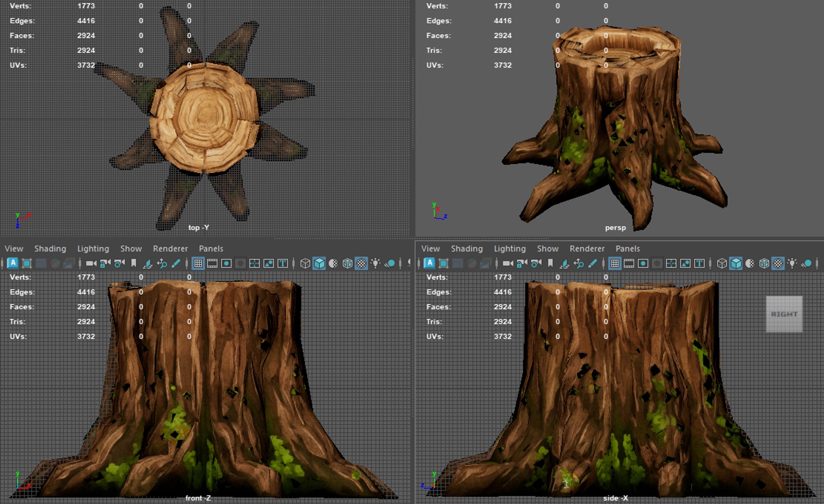Toggle Grid display in front panel toolbar
This screenshot has height=504, width=824.
click(x=198, y=264)
